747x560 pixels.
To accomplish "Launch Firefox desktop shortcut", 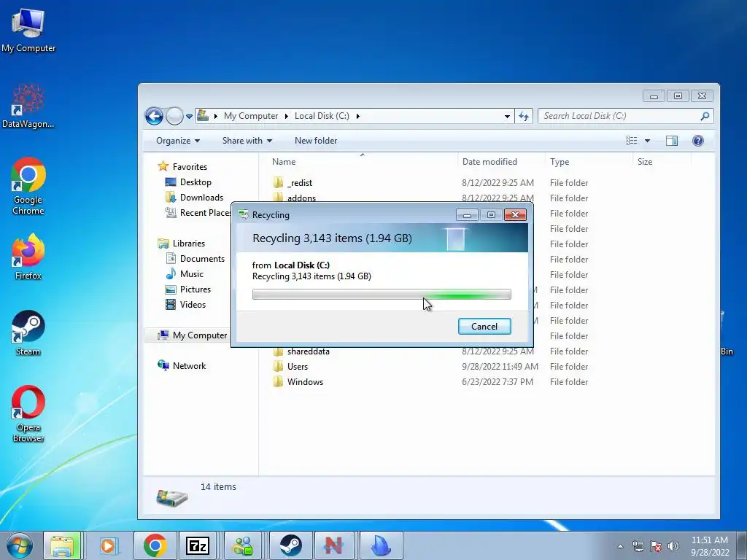I will tap(28, 256).
